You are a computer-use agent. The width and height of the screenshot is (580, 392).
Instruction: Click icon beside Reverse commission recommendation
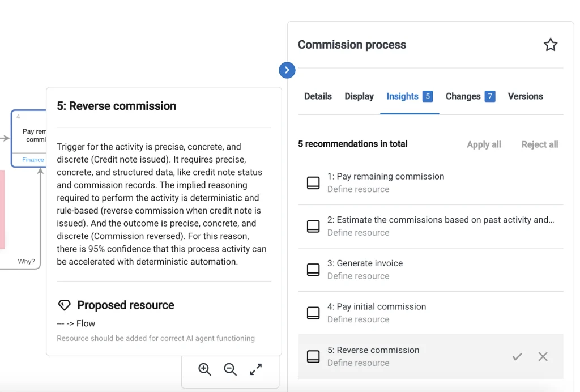313,356
